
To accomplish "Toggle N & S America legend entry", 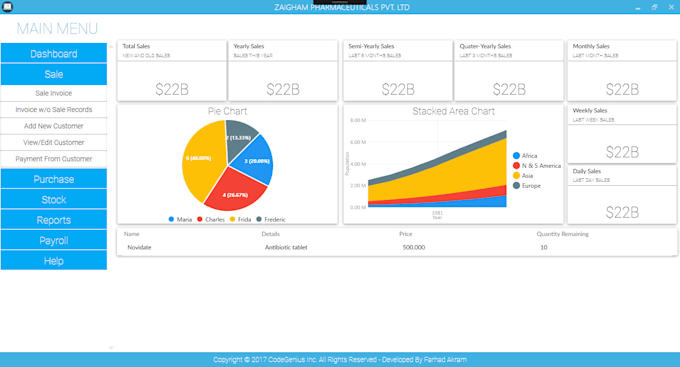I will pyautogui.click(x=536, y=166).
